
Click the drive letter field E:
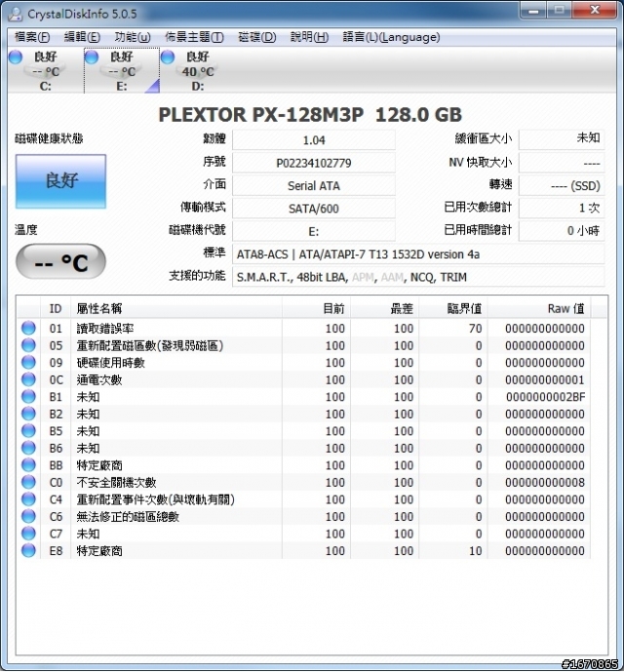314,231
